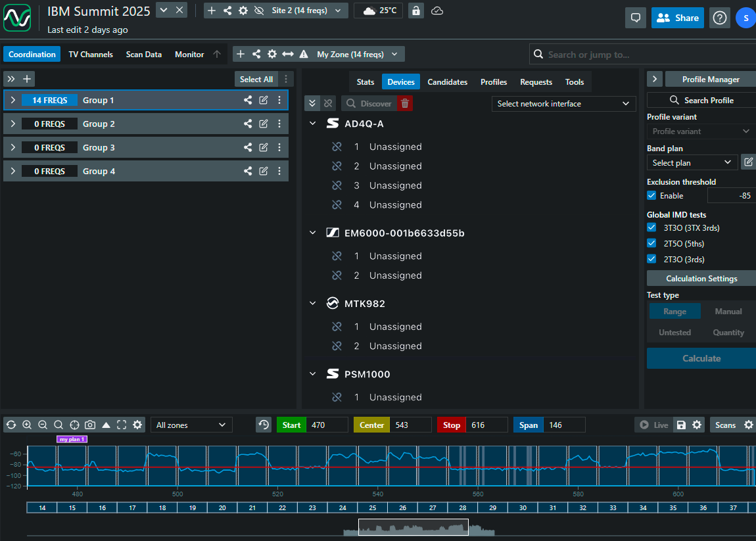Open the help question mark icon

tap(719, 18)
